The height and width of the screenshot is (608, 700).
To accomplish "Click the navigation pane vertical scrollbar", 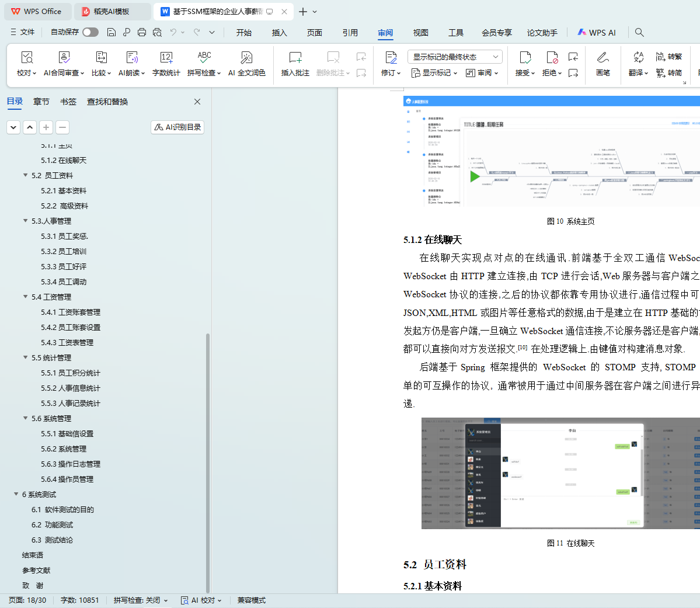I will pos(208,461).
